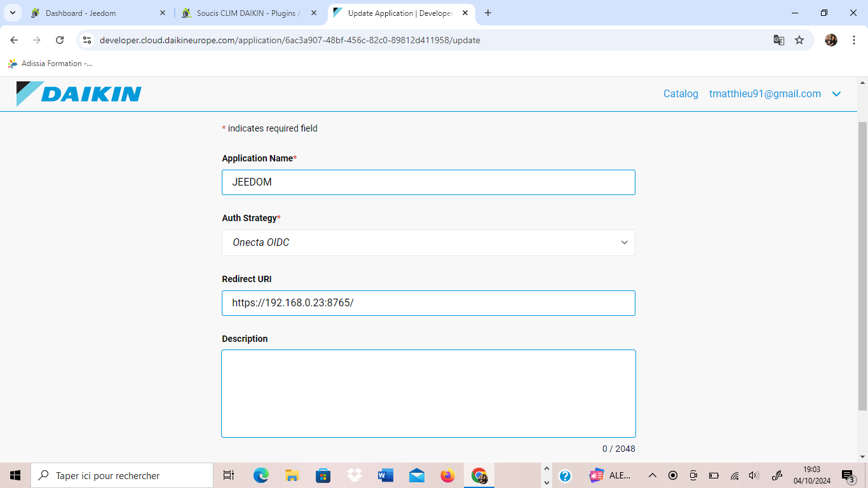868x488 pixels.
Task: Click the address bar URL
Action: pyautogui.click(x=290, y=40)
